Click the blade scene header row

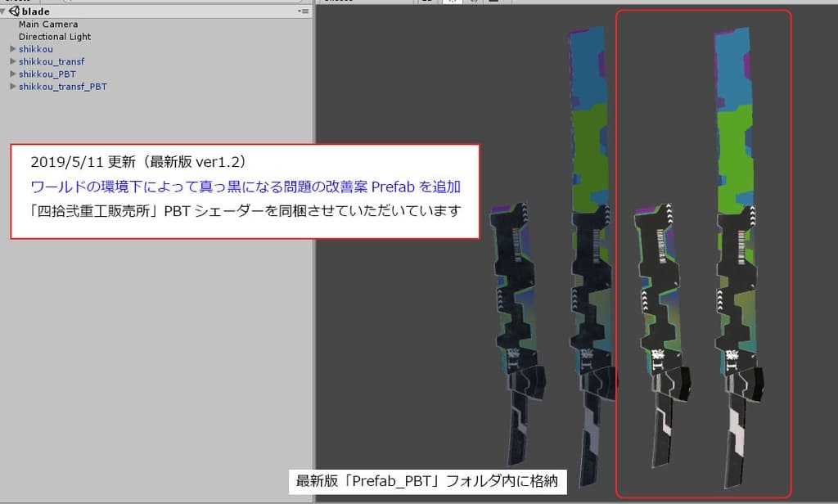[37, 11]
